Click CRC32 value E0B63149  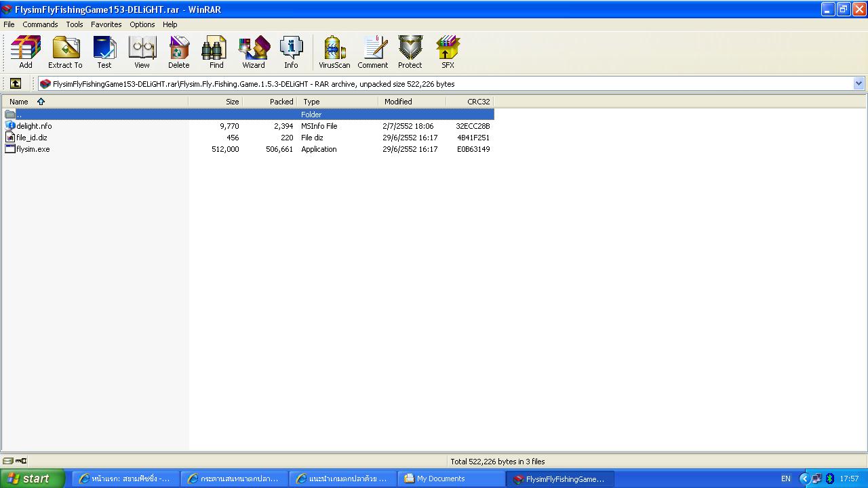tap(473, 149)
